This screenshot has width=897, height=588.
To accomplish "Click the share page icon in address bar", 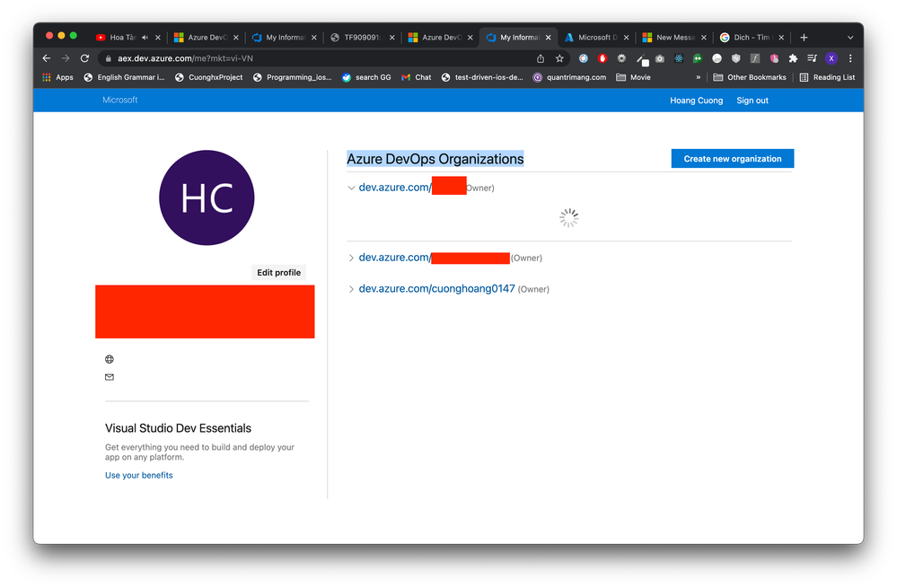I will (x=540, y=58).
